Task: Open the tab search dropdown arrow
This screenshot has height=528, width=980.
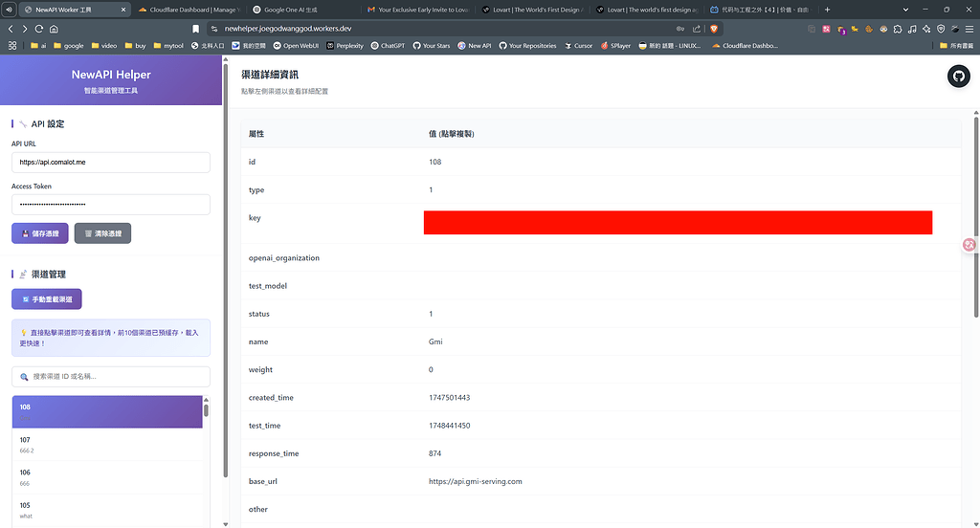Action: 905,10
